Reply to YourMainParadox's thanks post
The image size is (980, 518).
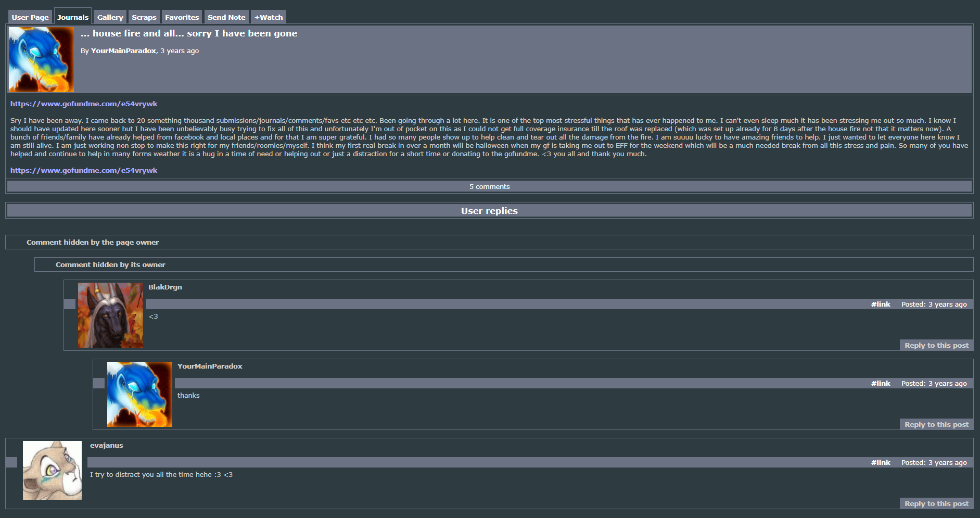[936, 424]
